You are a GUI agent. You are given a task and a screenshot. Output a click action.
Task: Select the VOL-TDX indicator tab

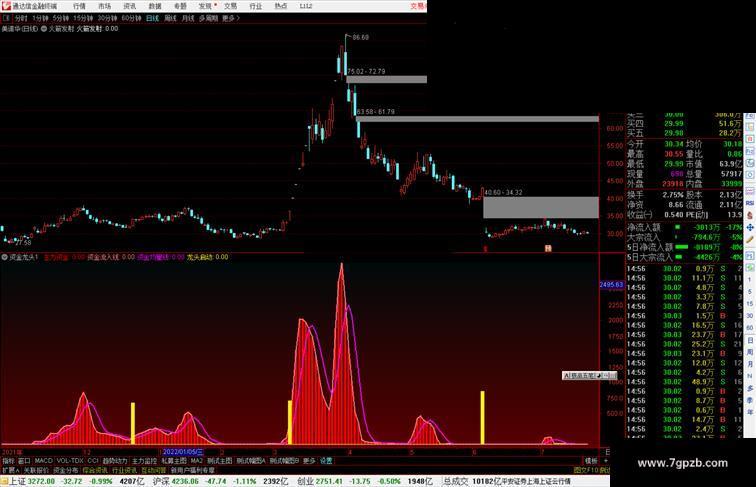(70, 461)
